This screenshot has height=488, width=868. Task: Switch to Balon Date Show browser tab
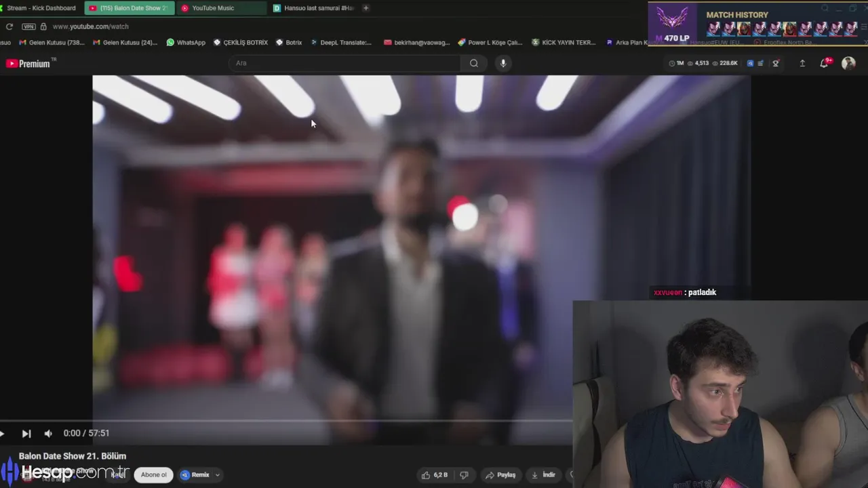tap(129, 8)
